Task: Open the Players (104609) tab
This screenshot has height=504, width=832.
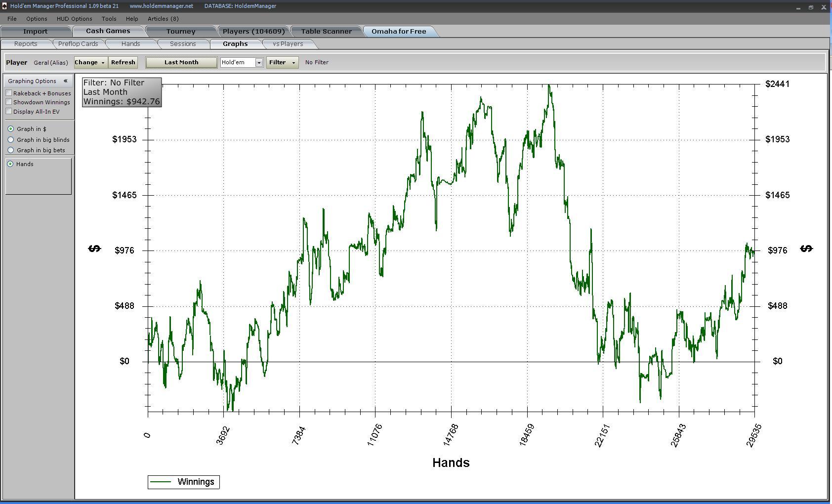Action: [x=253, y=31]
